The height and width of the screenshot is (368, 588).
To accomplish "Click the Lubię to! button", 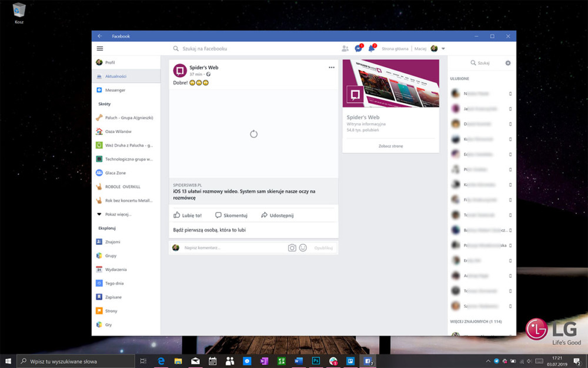I will tap(188, 215).
